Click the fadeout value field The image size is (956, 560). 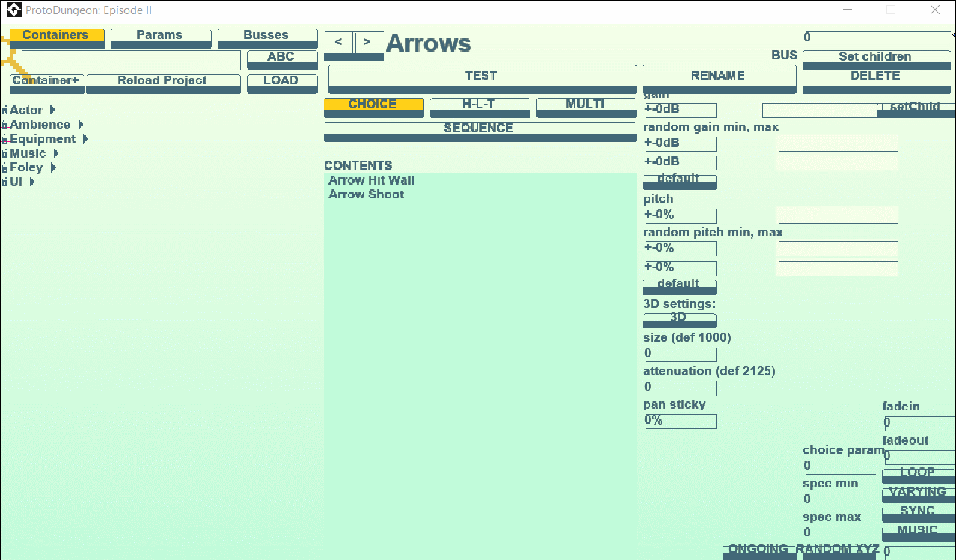[919, 457]
